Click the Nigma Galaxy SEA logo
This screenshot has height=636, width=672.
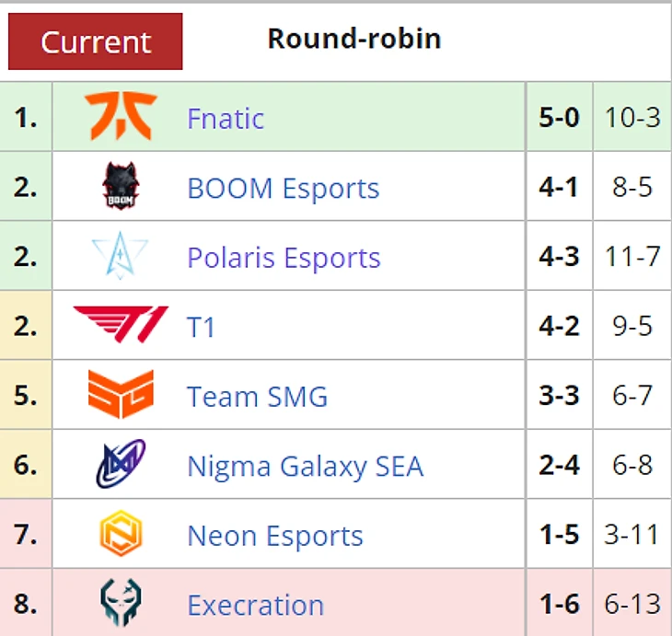(121, 464)
